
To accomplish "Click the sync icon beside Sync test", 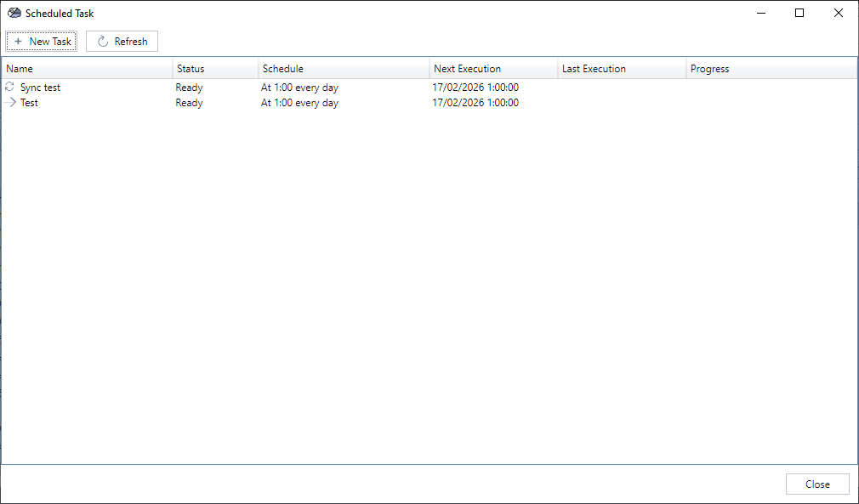I will tap(9, 87).
